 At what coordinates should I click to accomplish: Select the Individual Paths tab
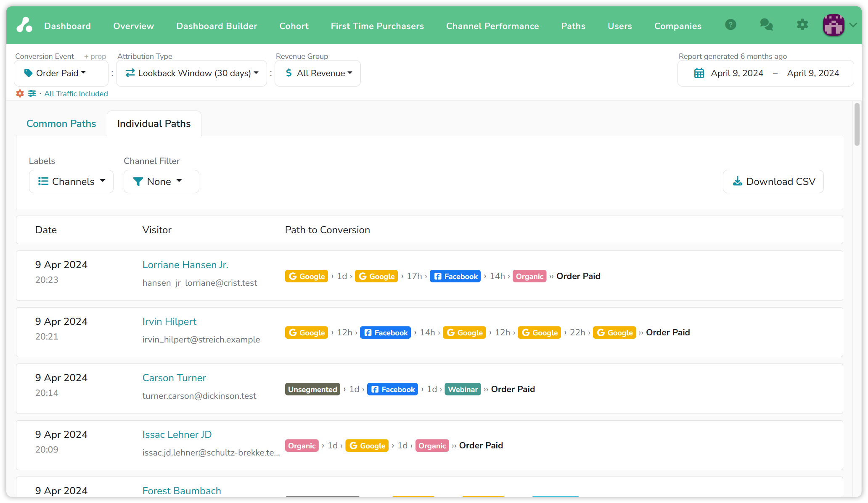pos(154,124)
